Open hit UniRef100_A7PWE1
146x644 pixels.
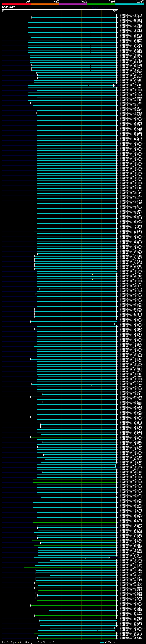(131, 25)
